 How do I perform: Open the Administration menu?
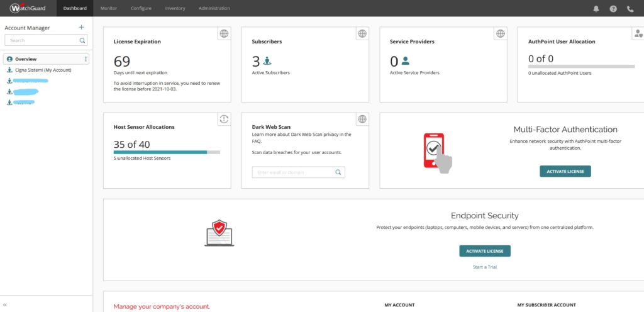214,8
